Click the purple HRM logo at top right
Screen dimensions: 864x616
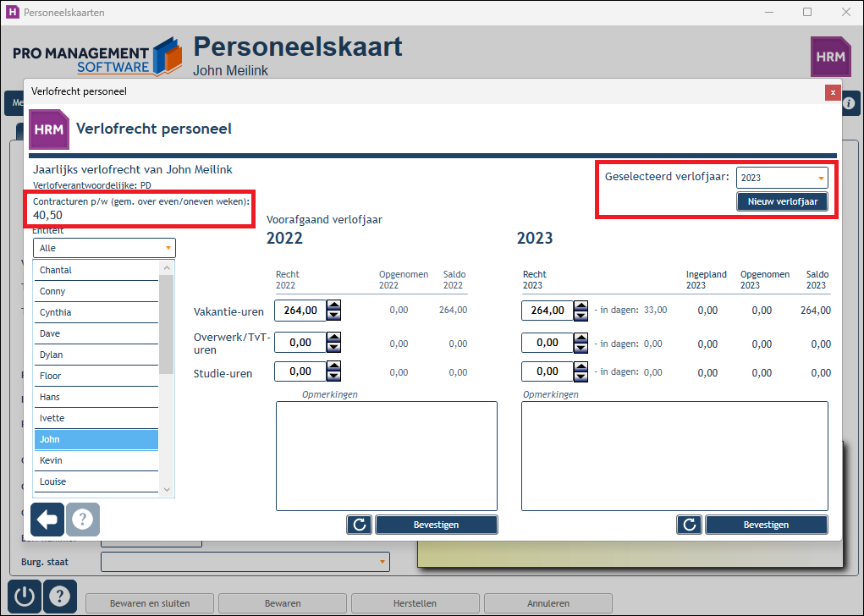point(830,56)
